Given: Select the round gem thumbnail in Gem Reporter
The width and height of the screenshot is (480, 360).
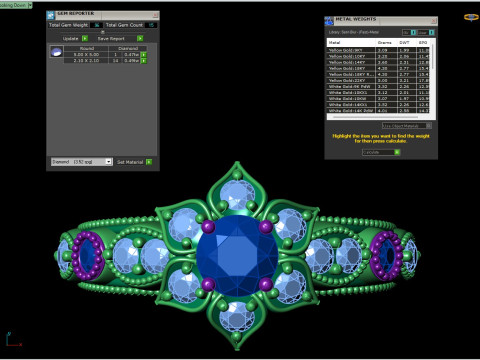Looking at the screenshot, I should coord(56,52).
